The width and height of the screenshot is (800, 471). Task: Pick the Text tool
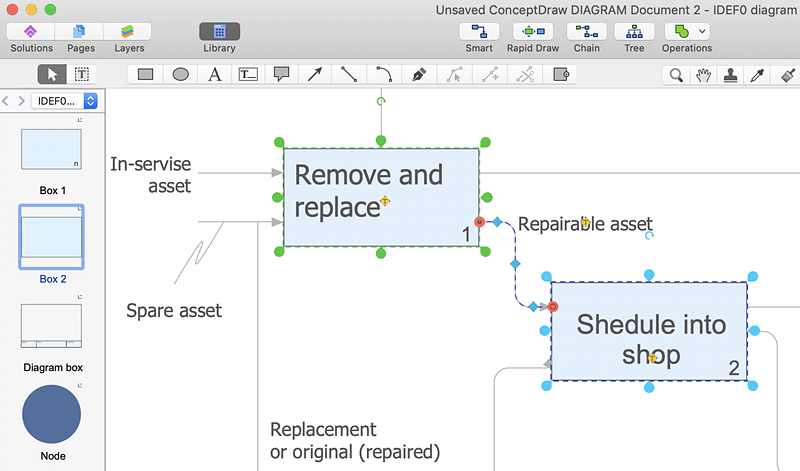pos(215,74)
